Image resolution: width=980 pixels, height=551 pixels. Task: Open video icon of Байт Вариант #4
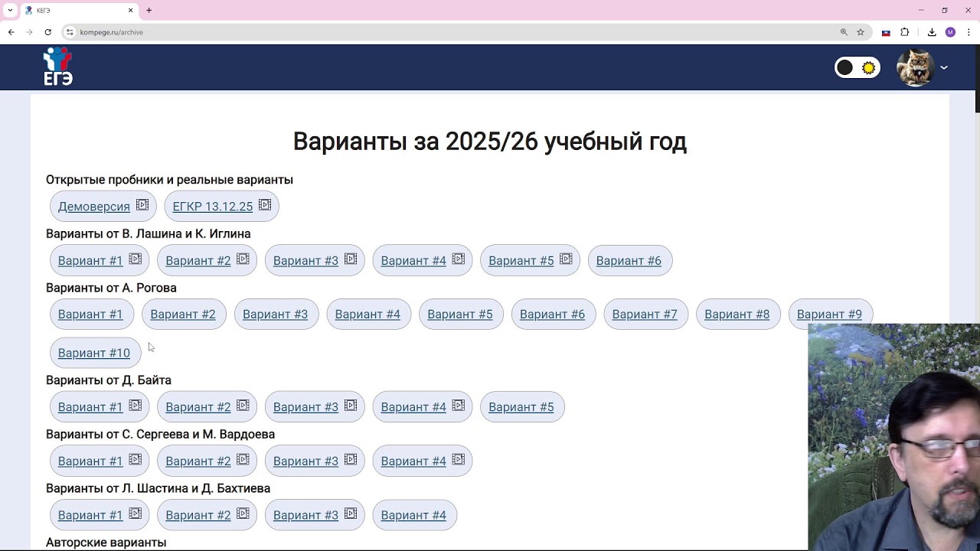[459, 406]
